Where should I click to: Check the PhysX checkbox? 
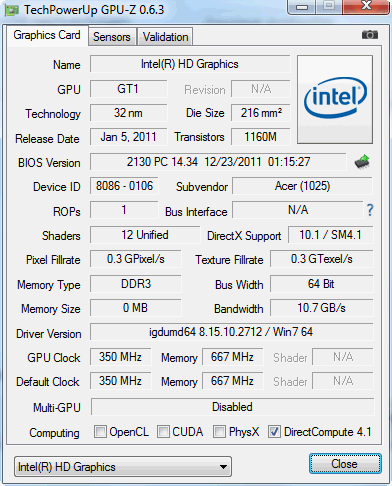219,431
